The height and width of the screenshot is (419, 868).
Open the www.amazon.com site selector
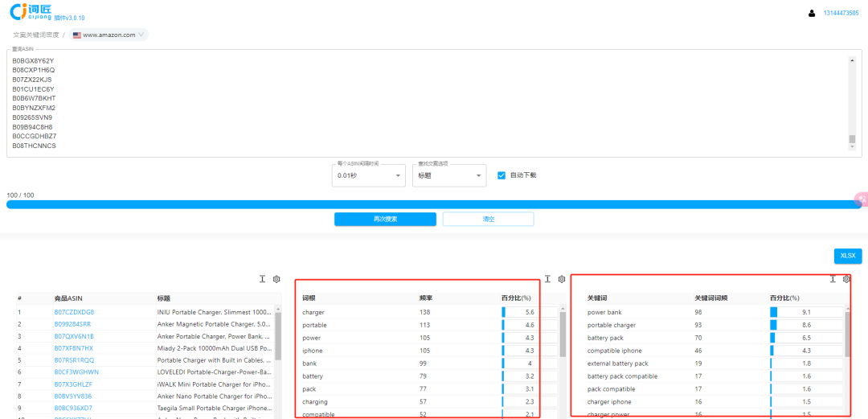108,35
